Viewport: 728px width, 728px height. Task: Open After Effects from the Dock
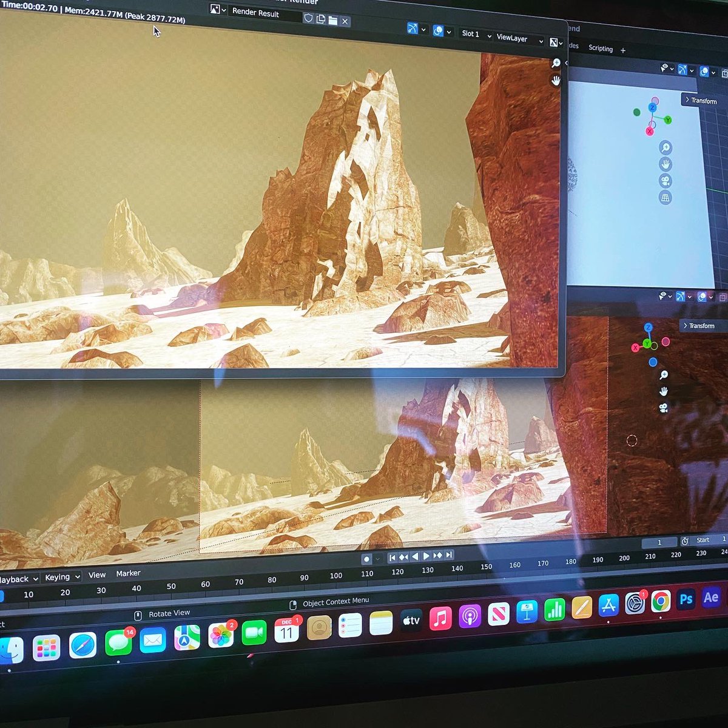coord(710,597)
